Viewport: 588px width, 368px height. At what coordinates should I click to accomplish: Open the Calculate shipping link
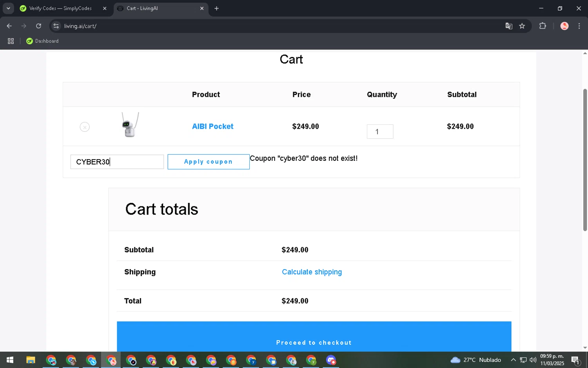pos(312,272)
